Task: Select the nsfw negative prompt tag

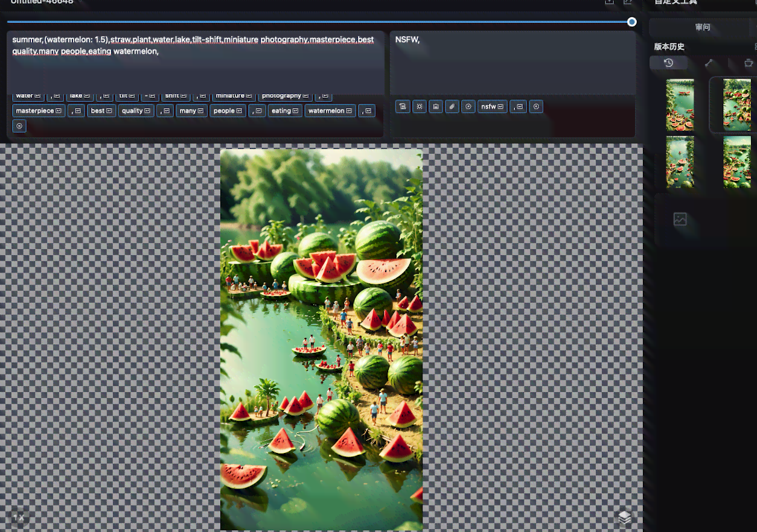Action: (493, 107)
